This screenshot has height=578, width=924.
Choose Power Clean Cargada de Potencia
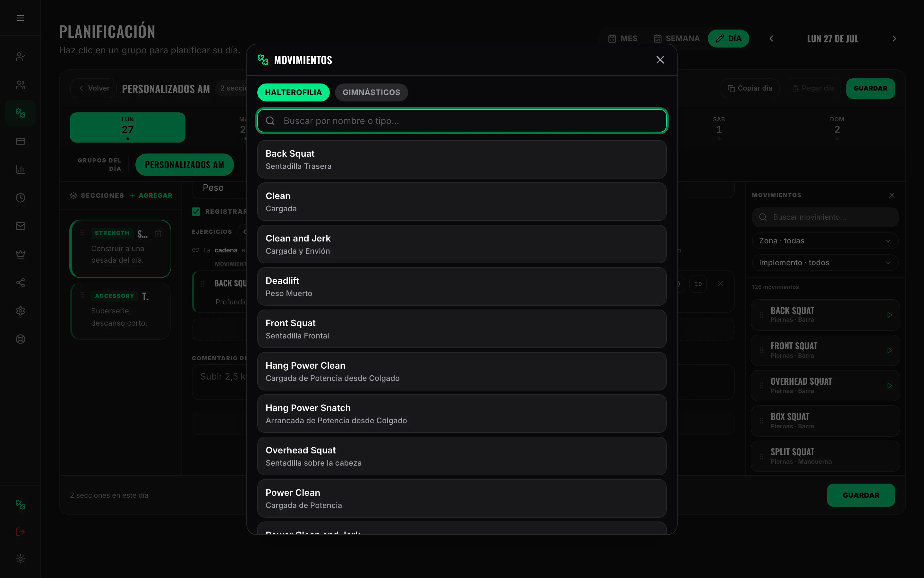[x=462, y=499]
